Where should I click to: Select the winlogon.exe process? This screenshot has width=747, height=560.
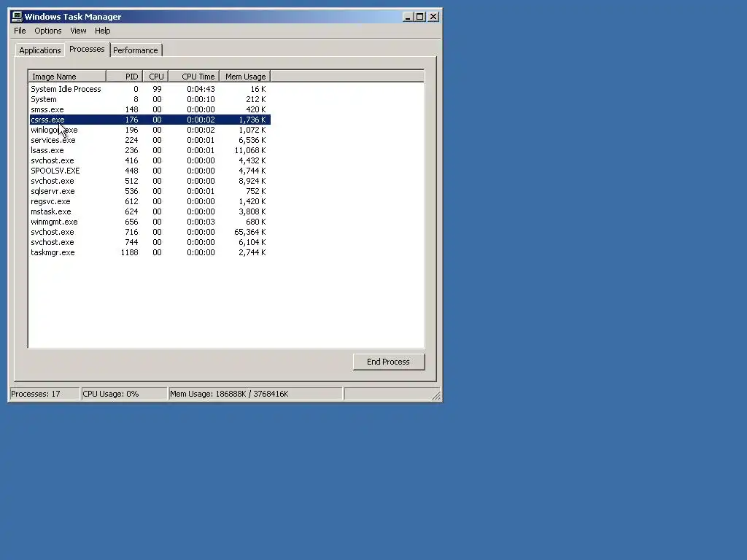coord(150,130)
